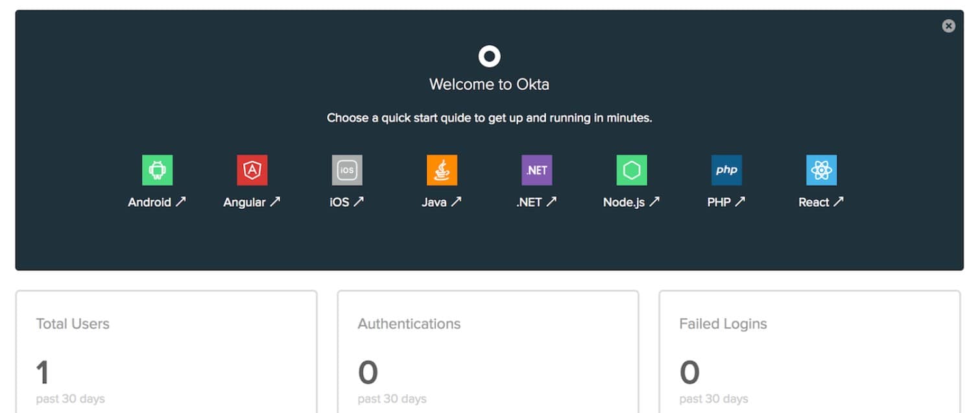Image resolution: width=980 pixels, height=413 pixels.
Task: Click the PHP guide link text
Action: 726,202
